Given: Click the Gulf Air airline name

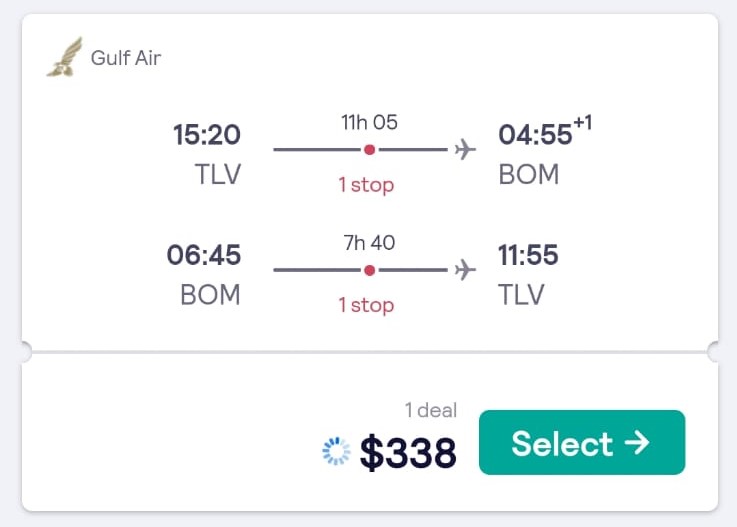Looking at the screenshot, I should (x=126, y=58).
